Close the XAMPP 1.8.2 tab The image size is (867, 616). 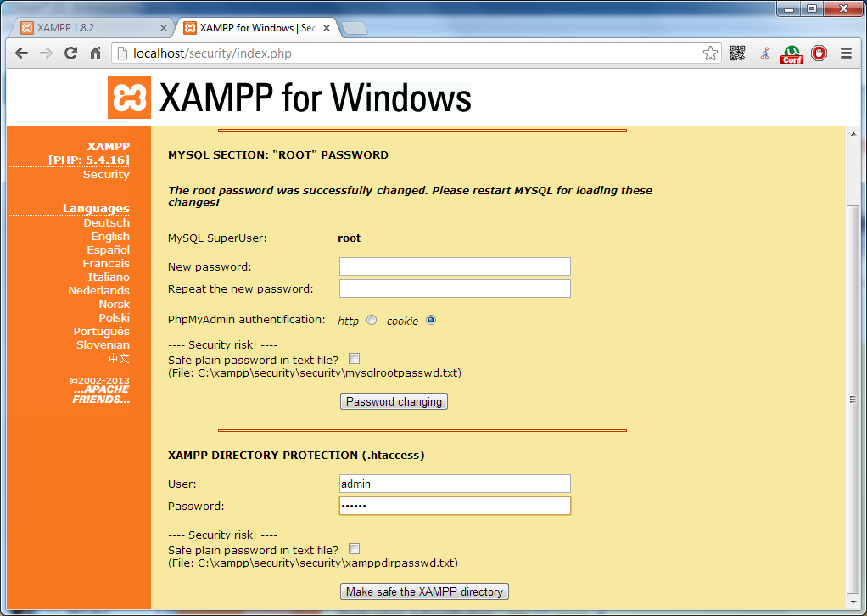[163, 28]
